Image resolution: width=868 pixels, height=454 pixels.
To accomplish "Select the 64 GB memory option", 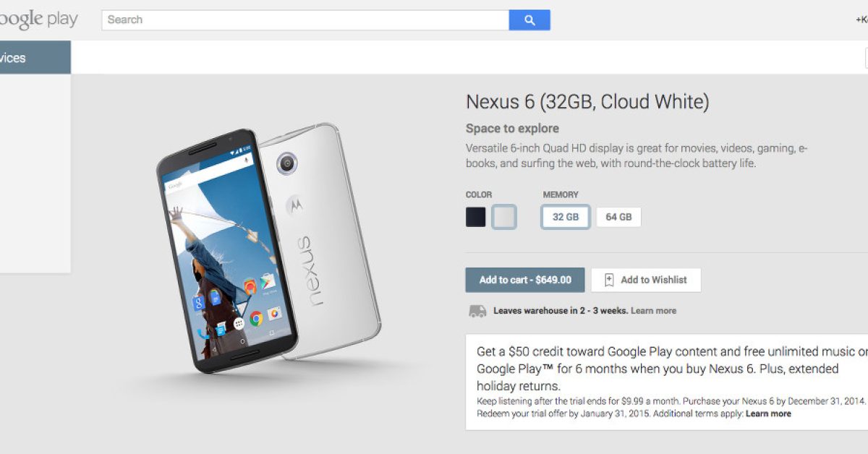I will tap(618, 217).
